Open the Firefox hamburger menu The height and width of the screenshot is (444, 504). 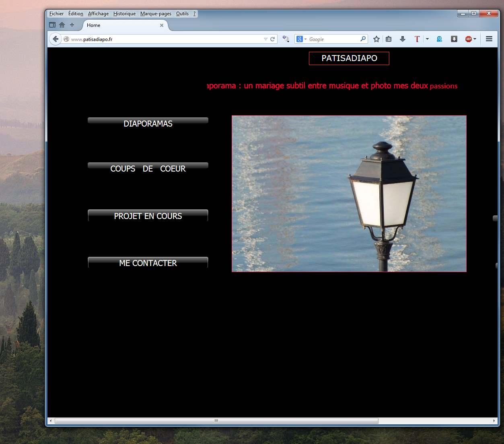tap(489, 39)
